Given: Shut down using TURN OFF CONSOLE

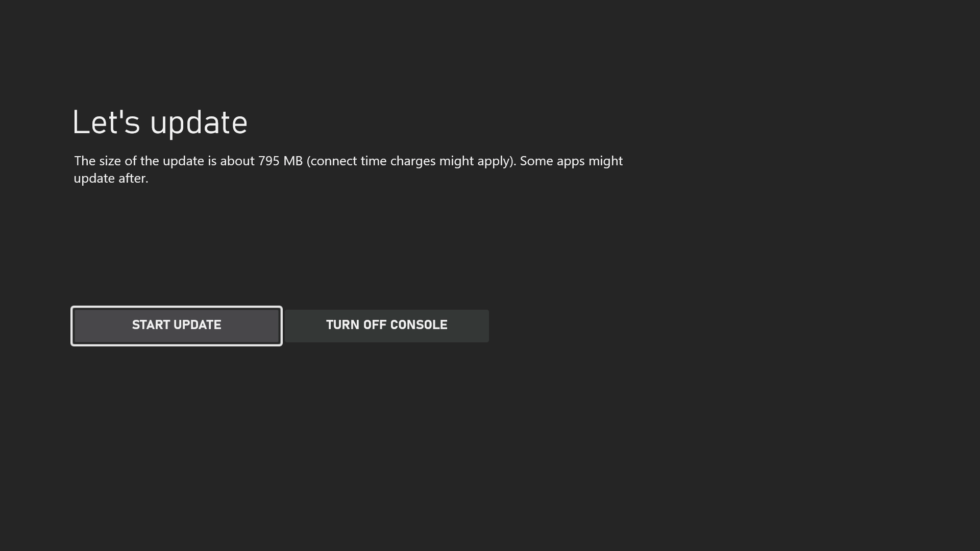Looking at the screenshot, I should click(x=387, y=326).
